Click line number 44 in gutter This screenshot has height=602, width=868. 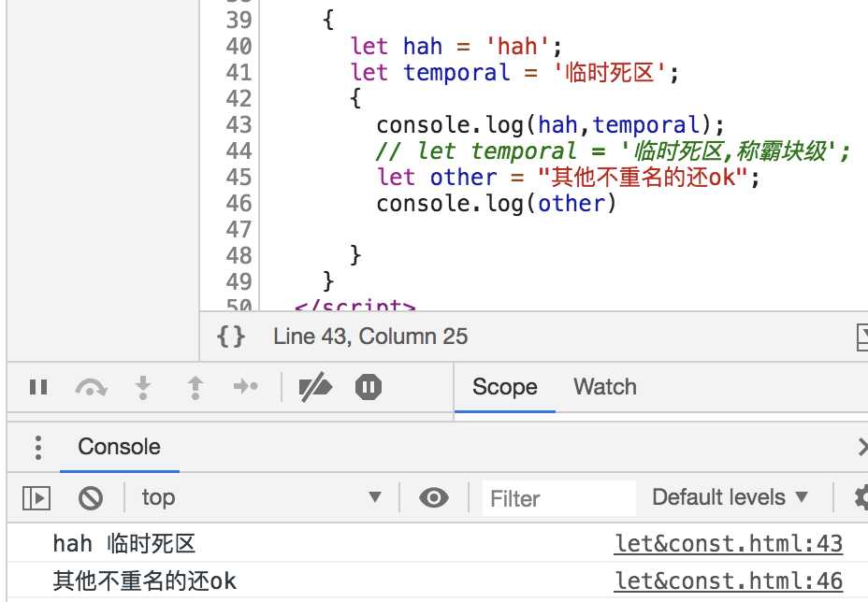pos(239,151)
